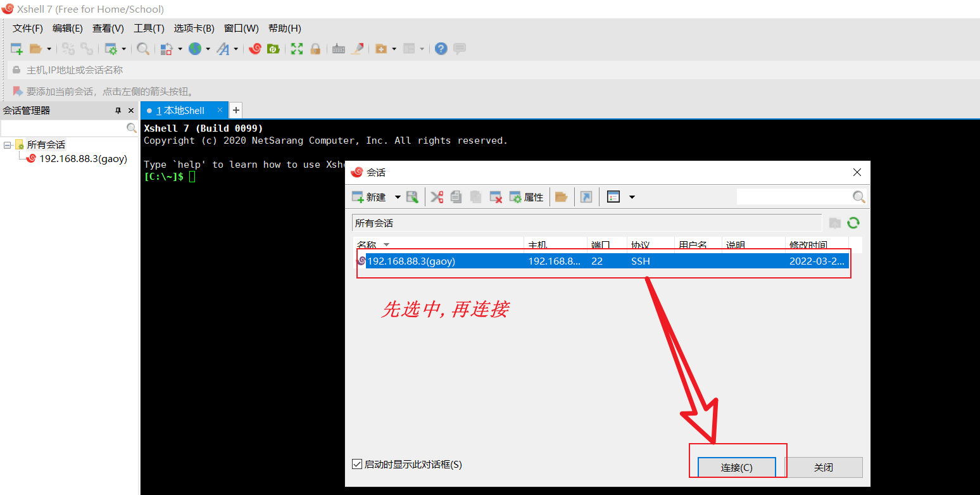Viewport: 980px width, 495px height.
Task: Add a new tab with the plus button
Action: [236, 110]
